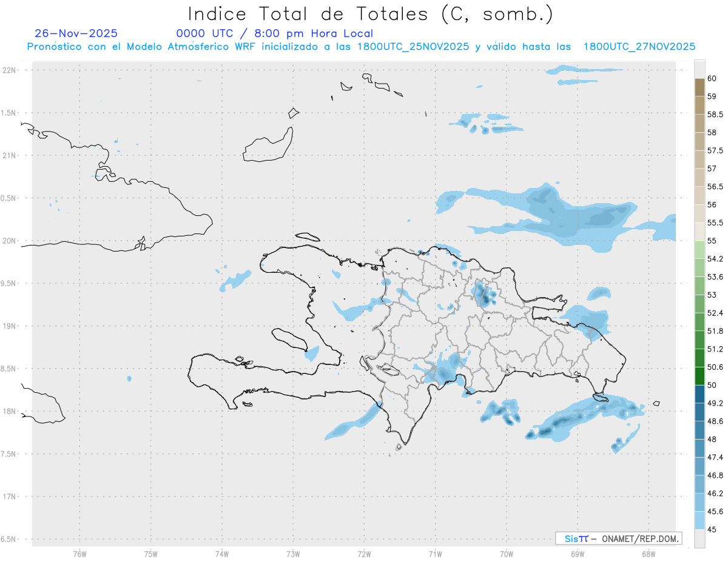The image size is (728, 562).
Task: Click the light blue swatch between 45 and 45.6
Action: coord(699,520)
